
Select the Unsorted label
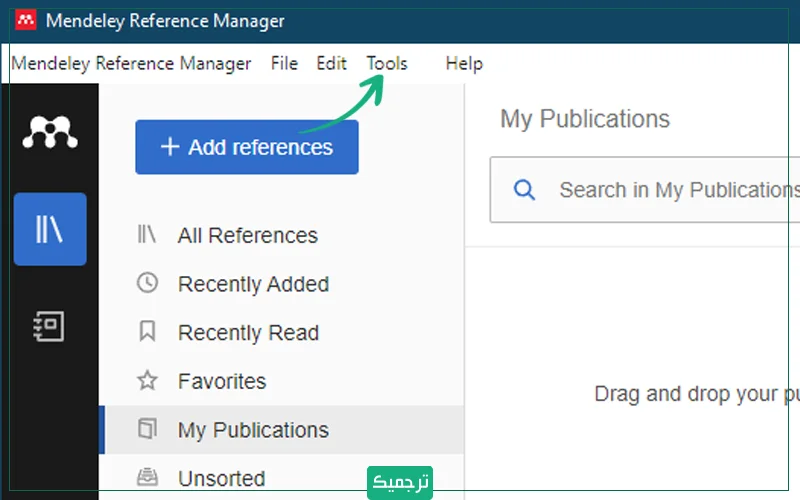click(x=221, y=479)
